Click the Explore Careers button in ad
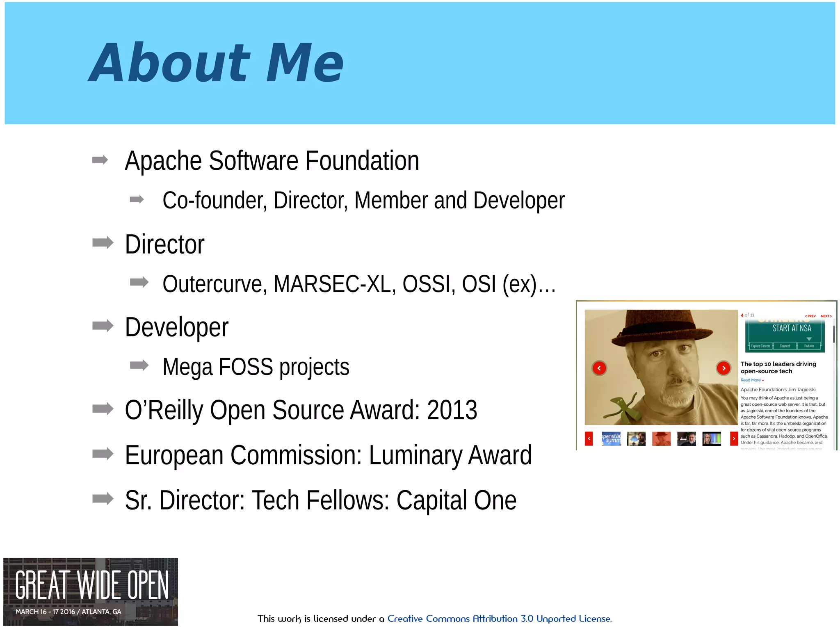 [x=760, y=346]
